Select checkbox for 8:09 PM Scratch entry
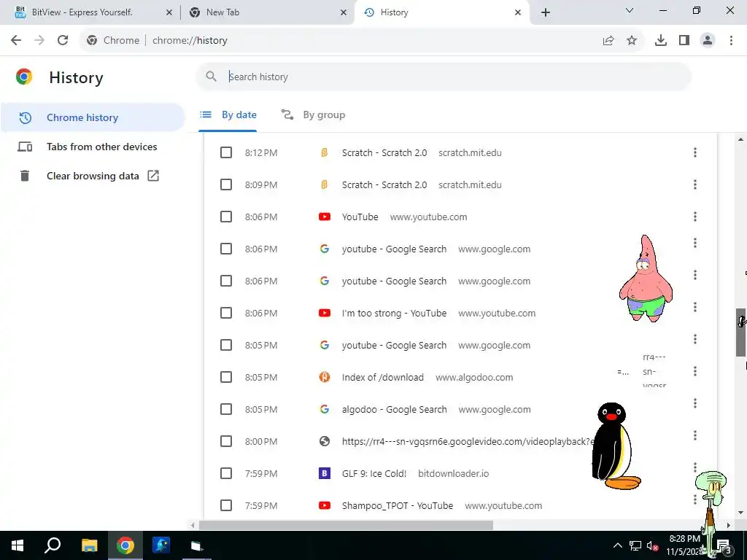The height and width of the screenshot is (560, 747). [x=226, y=184]
